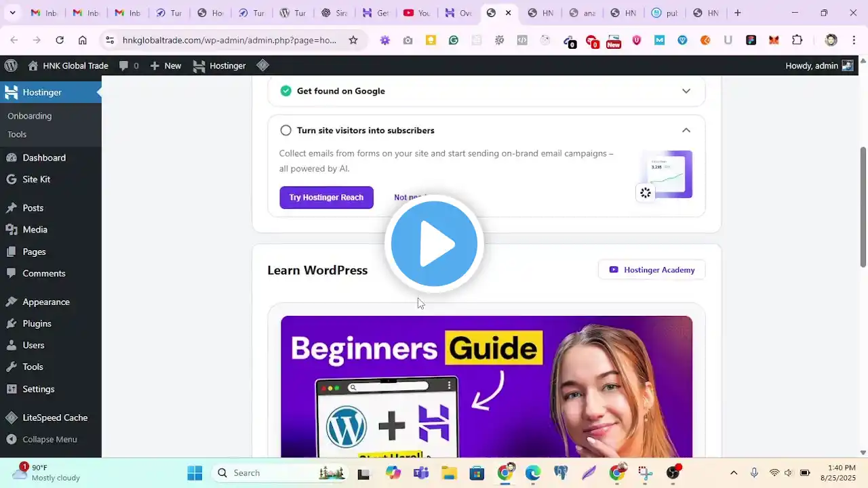Open the Chrome profile avatar
Image resolution: width=868 pixels, height=488 pixels.
coord(831,40)
